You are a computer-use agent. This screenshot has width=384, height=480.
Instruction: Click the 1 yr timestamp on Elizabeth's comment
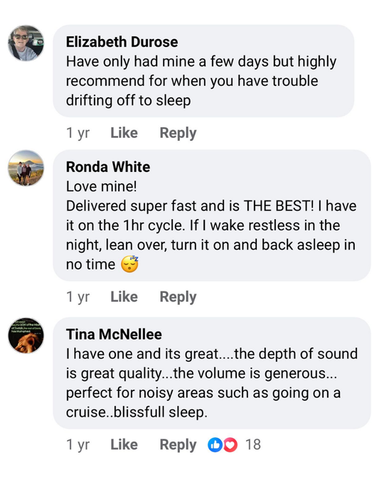(x=78, y=133)
